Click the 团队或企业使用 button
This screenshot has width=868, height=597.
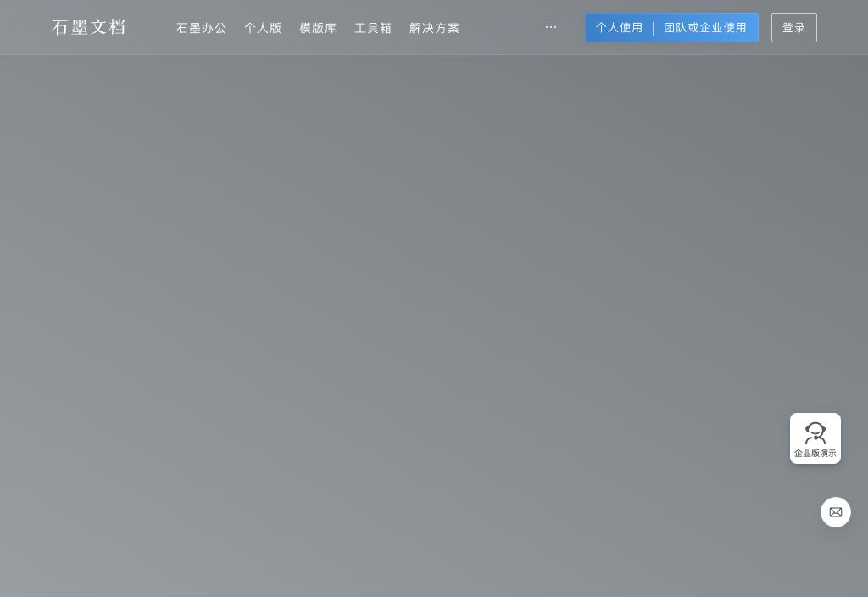coord(705,27)
